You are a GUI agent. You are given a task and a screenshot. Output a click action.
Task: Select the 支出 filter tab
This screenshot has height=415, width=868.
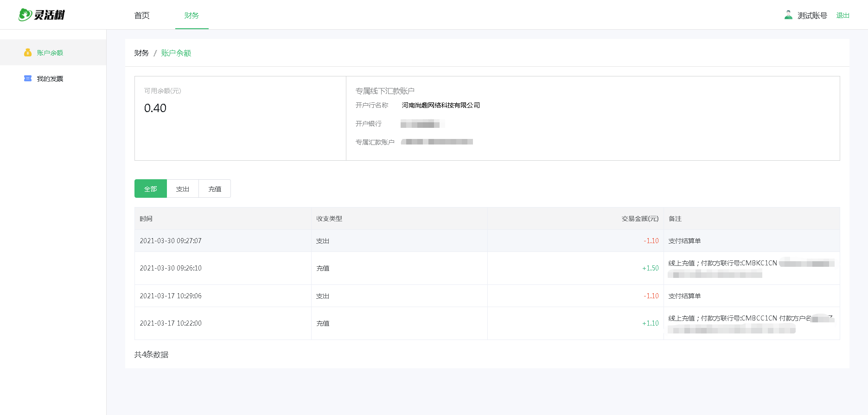tap(183, 189)
